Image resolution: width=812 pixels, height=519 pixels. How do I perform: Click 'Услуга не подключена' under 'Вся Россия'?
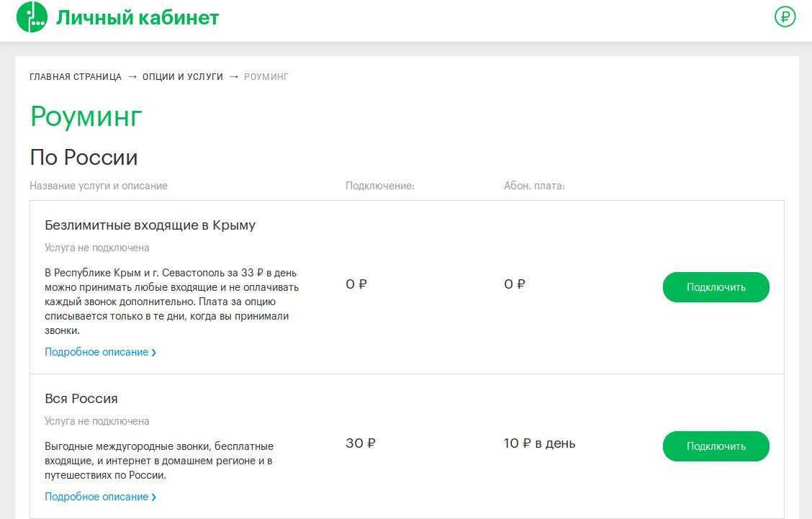97,421
